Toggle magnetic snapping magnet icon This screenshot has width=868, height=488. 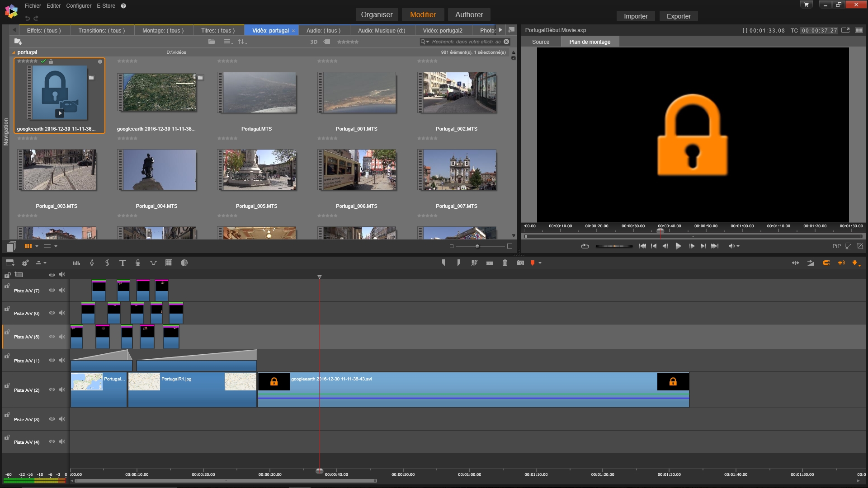point(826,263)
